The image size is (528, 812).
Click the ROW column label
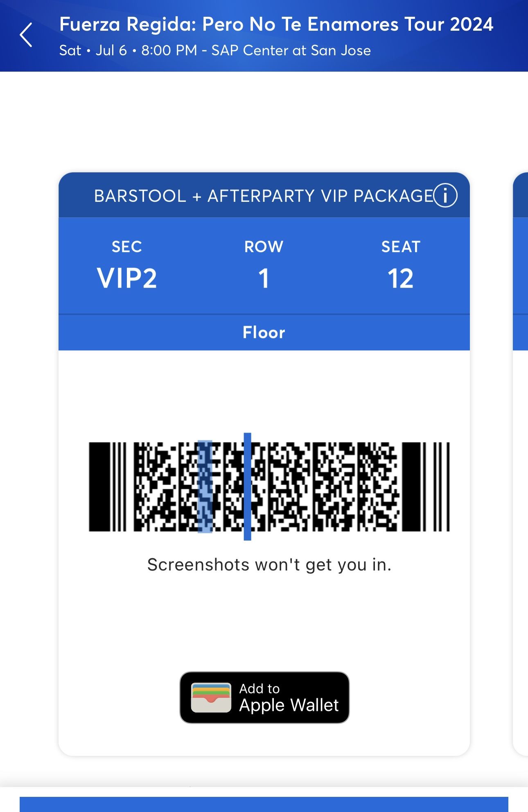[x=264, y=247]
